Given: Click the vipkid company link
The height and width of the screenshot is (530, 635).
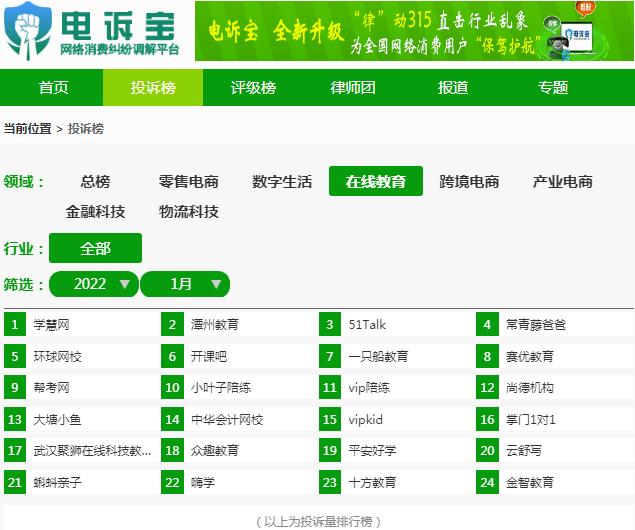Looking at the screenshot, I should tap(365, 420).
